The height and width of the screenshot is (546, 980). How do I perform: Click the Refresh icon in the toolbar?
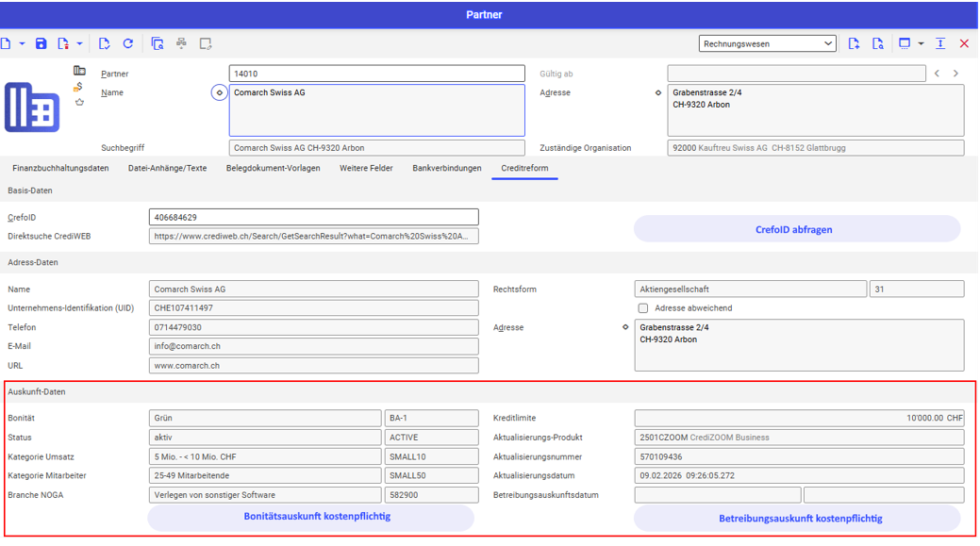[x=127, y=43]
